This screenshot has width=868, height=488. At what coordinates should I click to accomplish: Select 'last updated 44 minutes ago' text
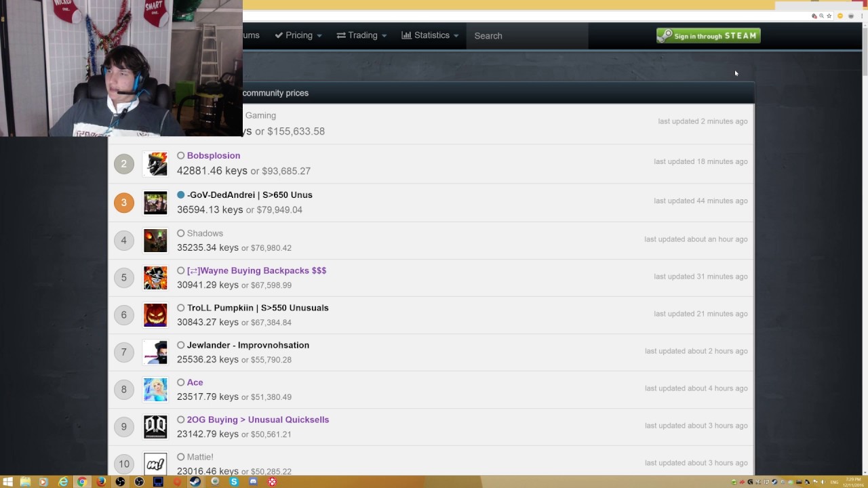[x=701, y=201]
